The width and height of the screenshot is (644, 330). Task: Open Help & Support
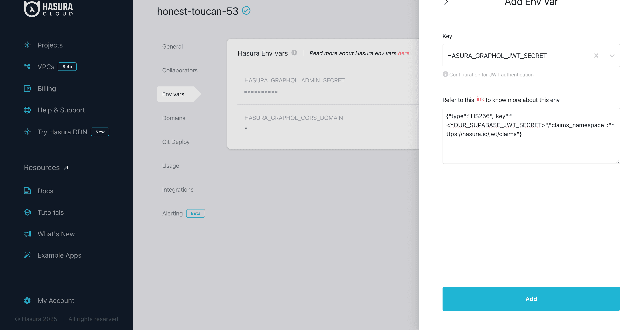pos(61,110)
